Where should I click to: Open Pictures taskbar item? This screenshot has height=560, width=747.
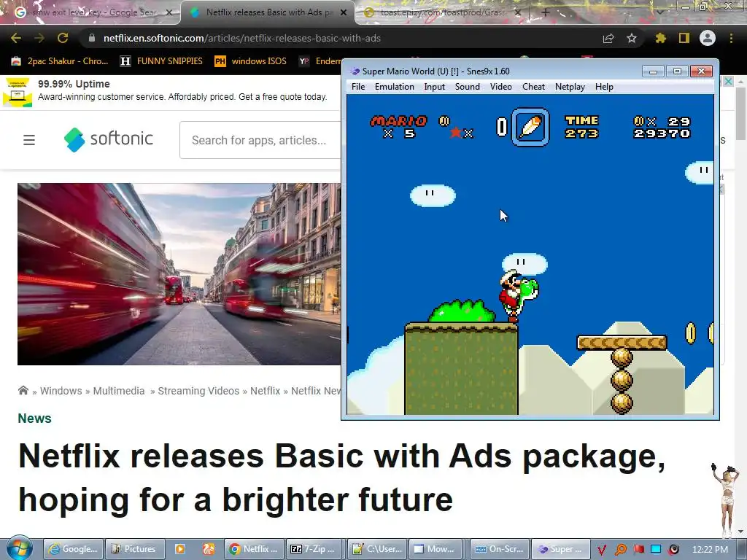coord(134,549)
